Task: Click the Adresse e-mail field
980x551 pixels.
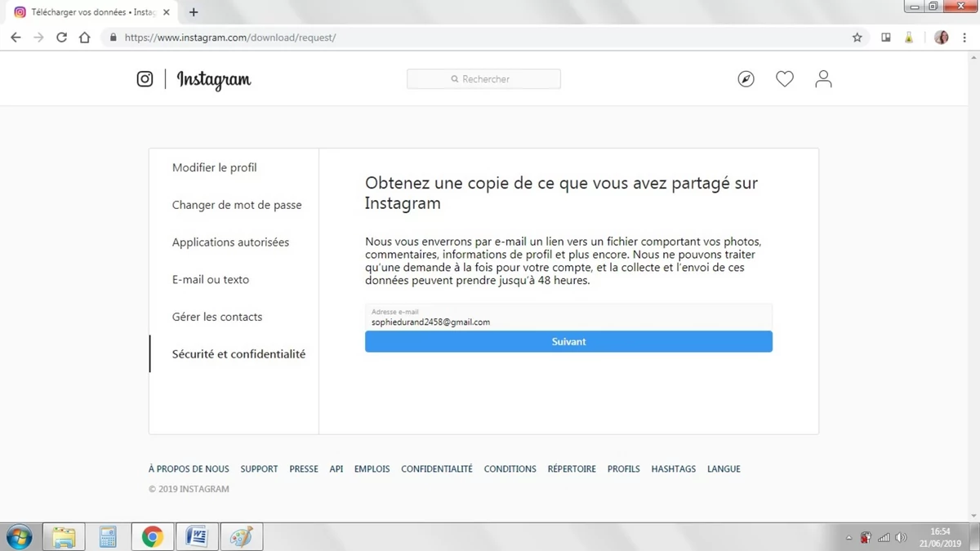Action: coord(568,317)
